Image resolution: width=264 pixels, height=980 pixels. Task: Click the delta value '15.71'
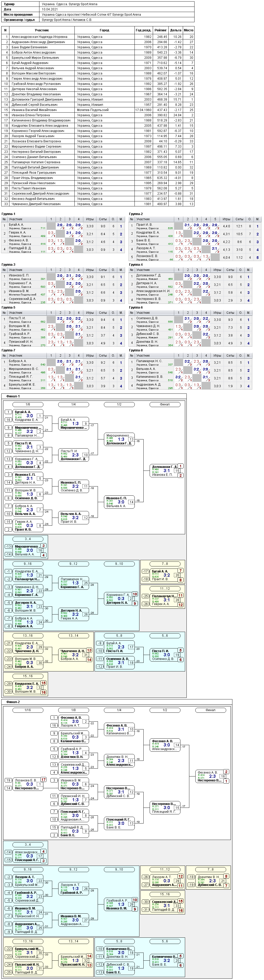click(177, 100)
